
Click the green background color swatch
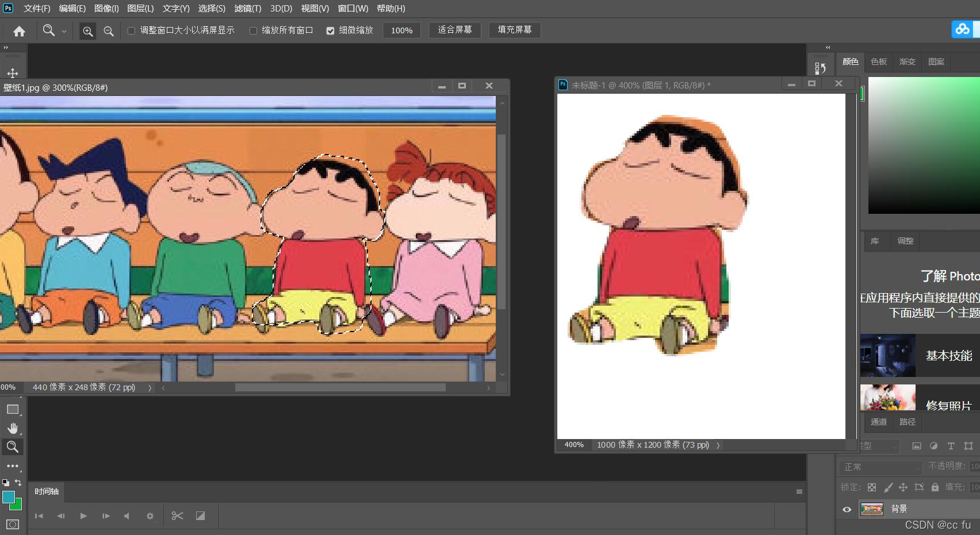point(17,506)
